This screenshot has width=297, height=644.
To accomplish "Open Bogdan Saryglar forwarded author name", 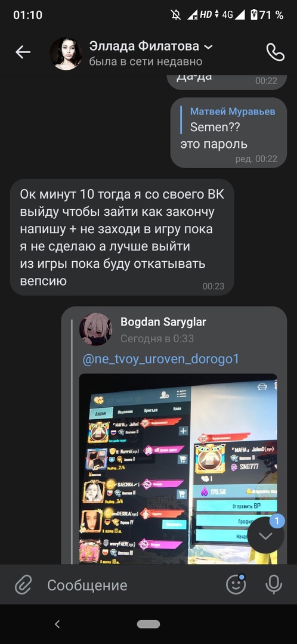I will (163, 322).
